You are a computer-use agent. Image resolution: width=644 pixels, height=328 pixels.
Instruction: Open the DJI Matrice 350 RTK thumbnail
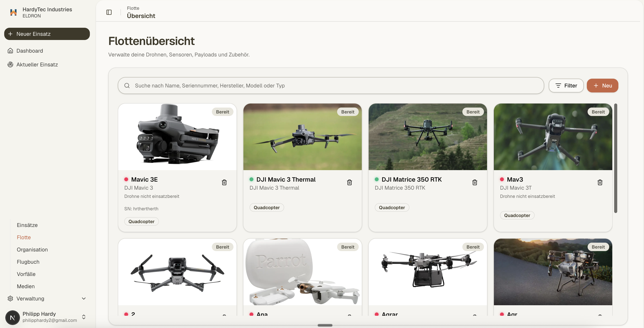point(428,137)
